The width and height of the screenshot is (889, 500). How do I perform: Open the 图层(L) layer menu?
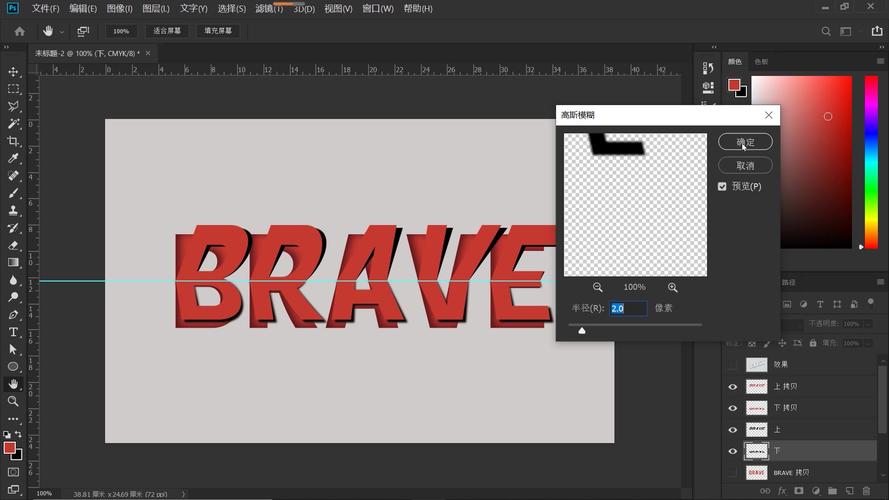click(x=156, y=9)
